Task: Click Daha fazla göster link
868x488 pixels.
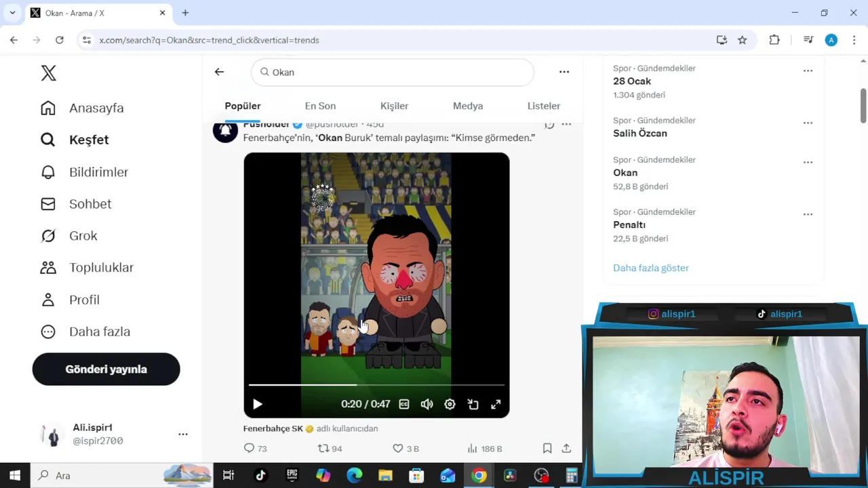Action: [x=651, y=268]
